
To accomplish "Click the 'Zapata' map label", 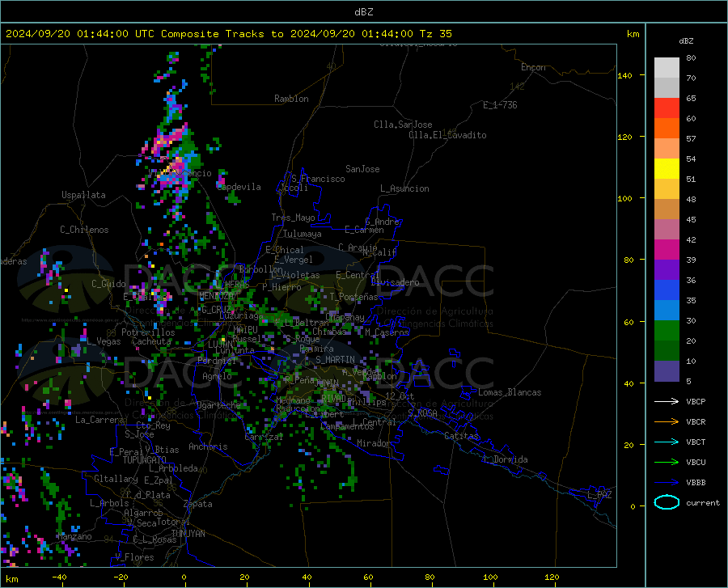I will coord(198,504).
